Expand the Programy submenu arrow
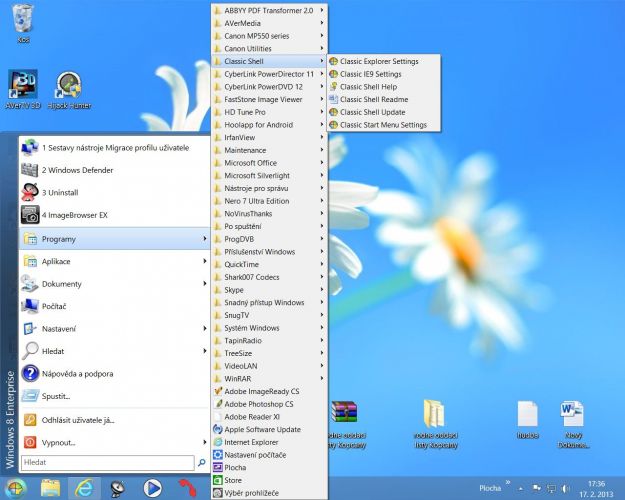Image resolution: width=625 pixels, height=500 pixels. pos(204,238)
